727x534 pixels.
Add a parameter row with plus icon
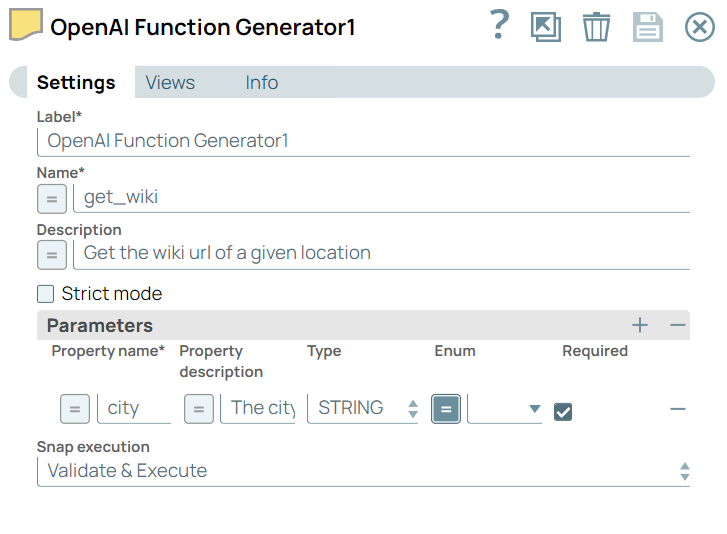click(640, 325)
